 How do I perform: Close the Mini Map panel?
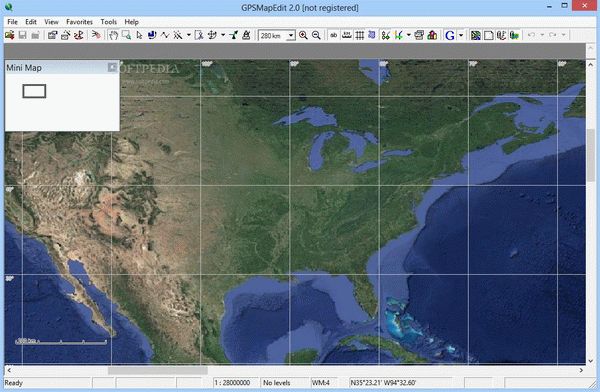pos(112,68)
